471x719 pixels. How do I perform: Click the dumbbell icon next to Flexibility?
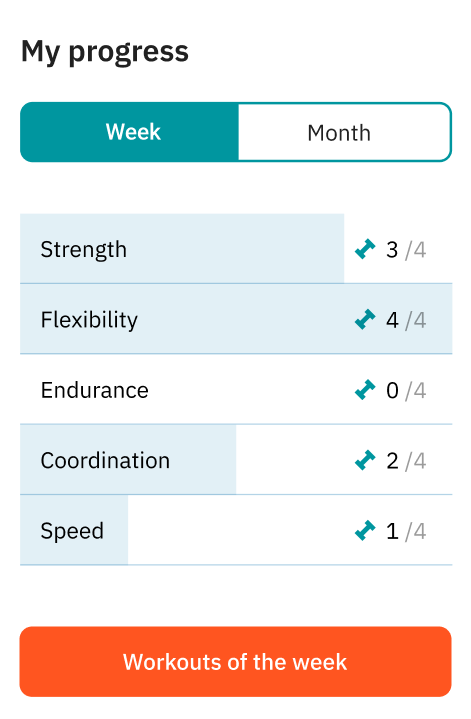pyautogui.click(x=365, y=320)
